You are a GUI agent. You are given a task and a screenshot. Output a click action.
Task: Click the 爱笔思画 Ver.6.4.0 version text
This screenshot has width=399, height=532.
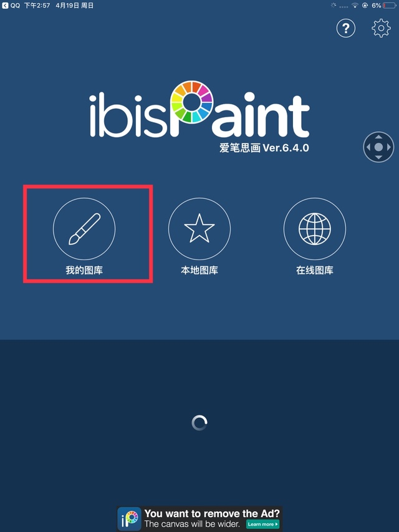264,148
